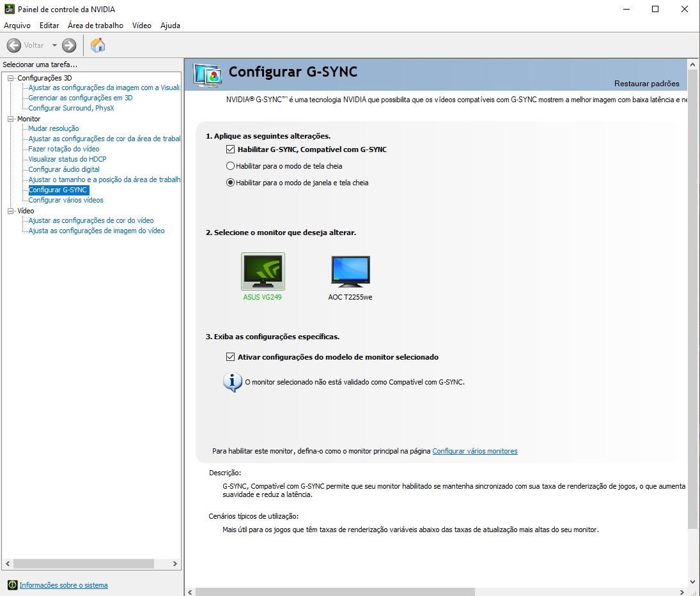Click the Configurar G-SYNC header icon

(x=208, y=75)
